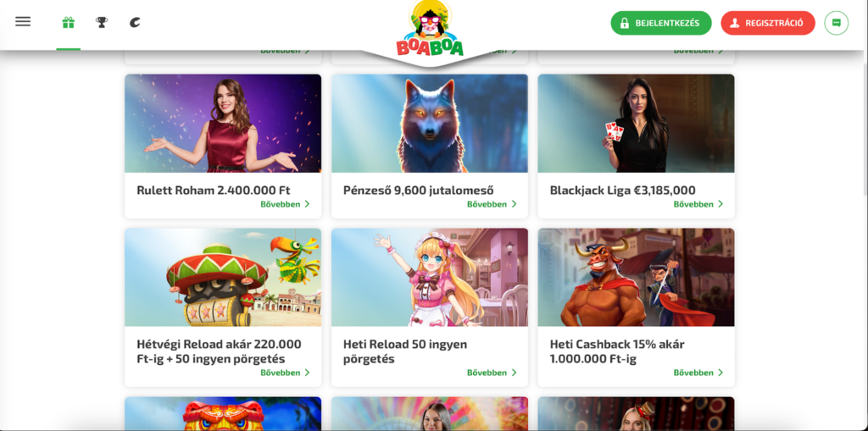
Task: Click the Bejelentkezés login button
Action: coord(661,23)
